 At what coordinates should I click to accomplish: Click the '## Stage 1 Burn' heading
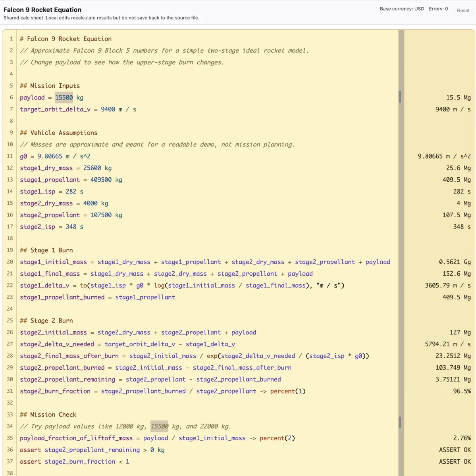46,250
